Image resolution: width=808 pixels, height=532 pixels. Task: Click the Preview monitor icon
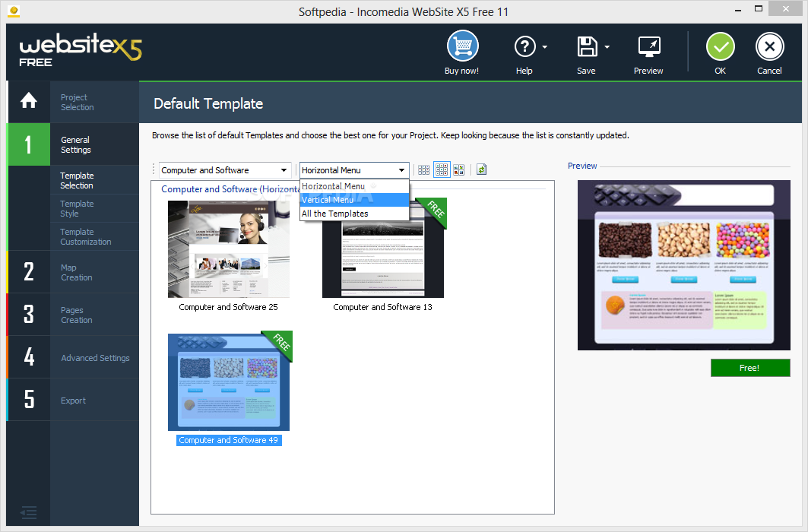pyautogui.click(x=649, y=47)
